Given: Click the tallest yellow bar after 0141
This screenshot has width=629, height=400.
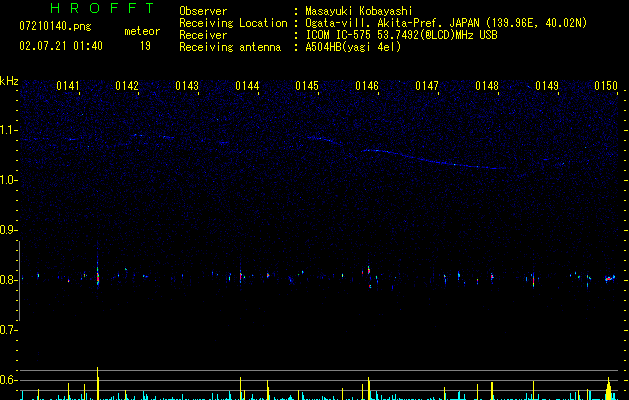Looking at the screenshot, I should [x=97, y=383].
